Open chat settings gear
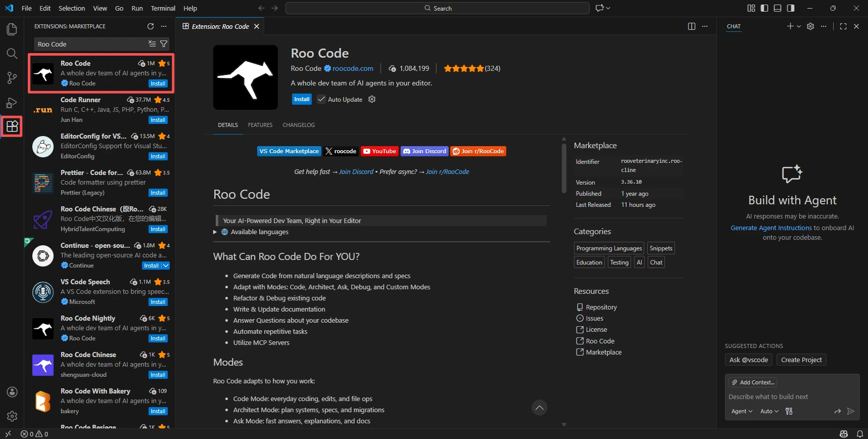This screenshot has height=439, width=868. tap(810, 26)
